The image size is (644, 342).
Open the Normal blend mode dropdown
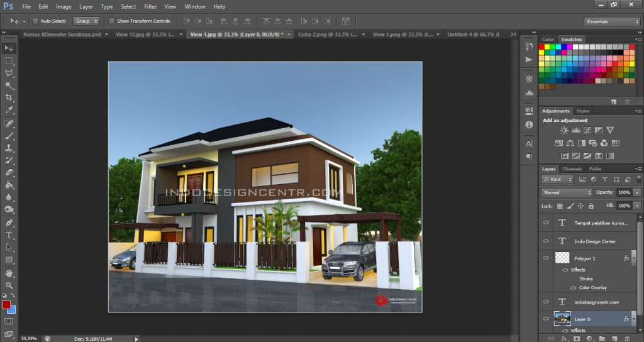567,192
